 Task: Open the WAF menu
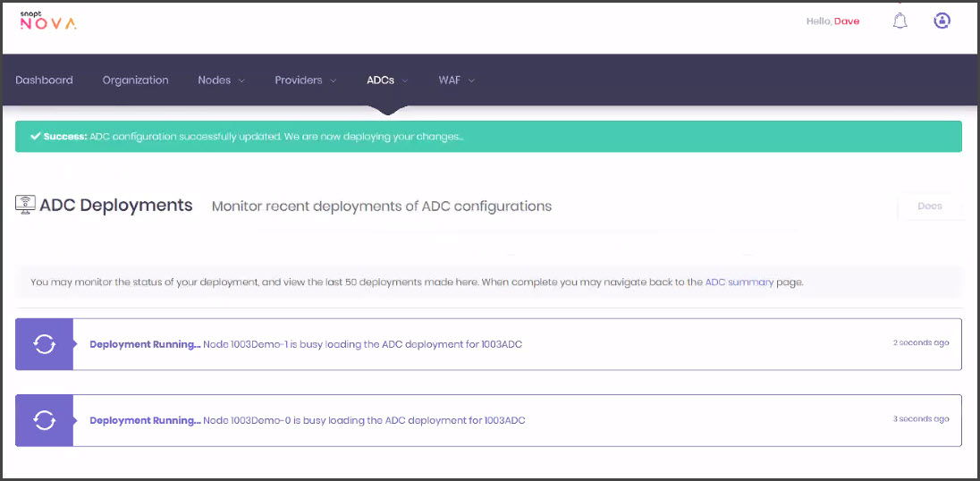click(x=457, y=80)
